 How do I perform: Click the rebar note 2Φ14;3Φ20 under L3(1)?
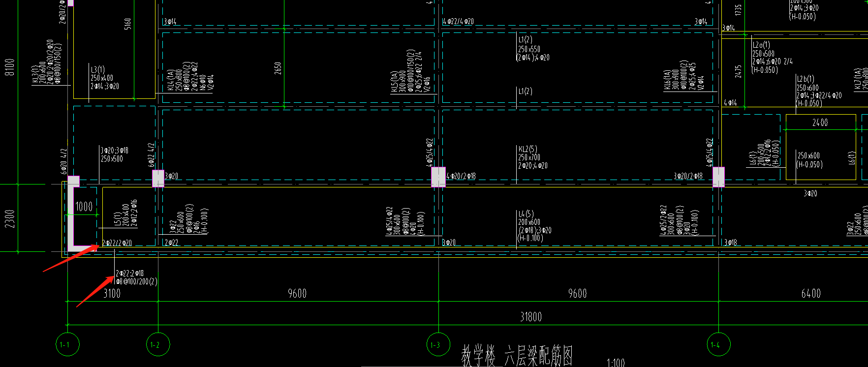pos(105,87)
